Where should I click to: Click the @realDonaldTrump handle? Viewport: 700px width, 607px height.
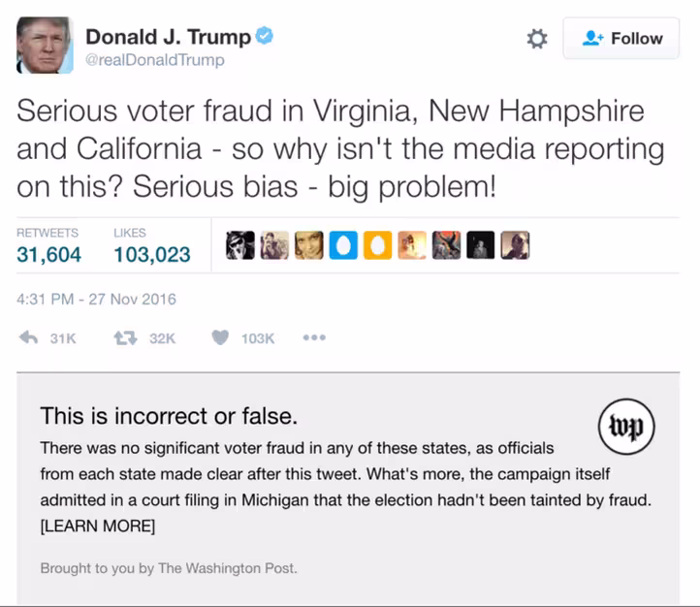click(155, 60)
